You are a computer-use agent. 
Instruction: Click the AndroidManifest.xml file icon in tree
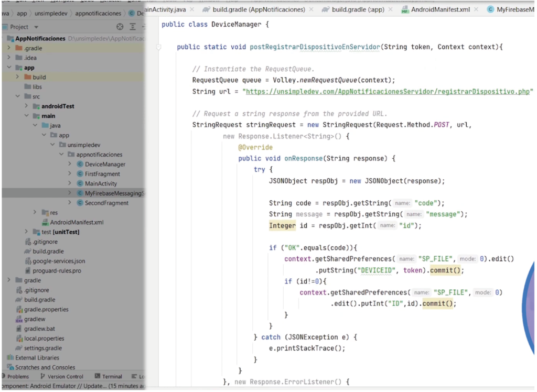(45, 222)
